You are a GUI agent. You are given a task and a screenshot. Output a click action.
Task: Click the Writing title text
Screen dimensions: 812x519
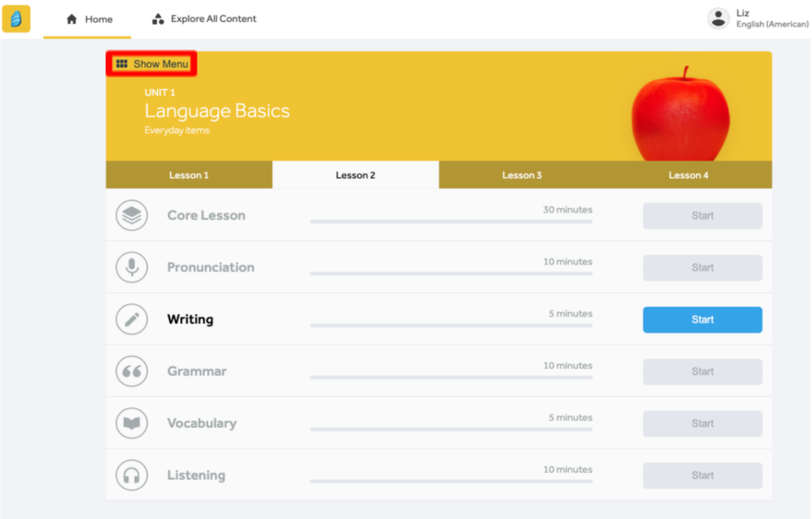(190, 319)
